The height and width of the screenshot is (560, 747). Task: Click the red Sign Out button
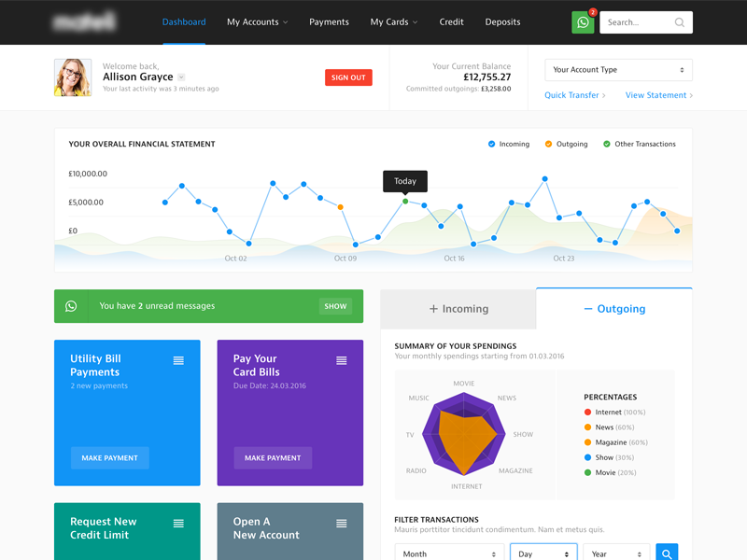point(348,77)
